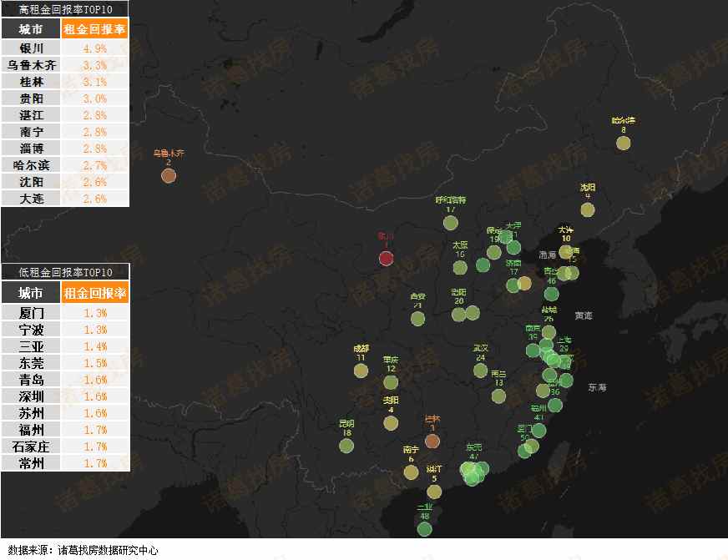Click the 成都 map dot ranked 11
Screen dimensions: 728x560
tap(361, 371)
